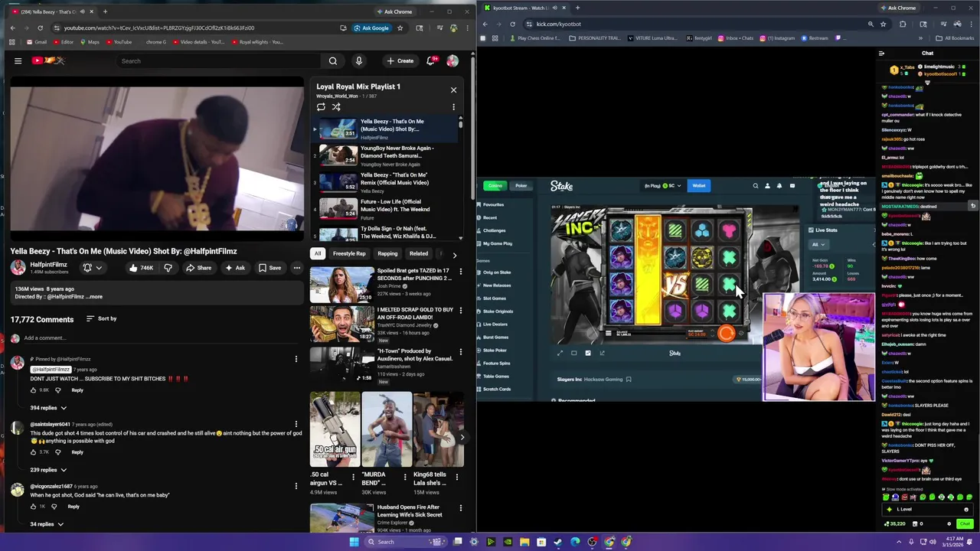Like the Yella Beezy video

pyautogui.click(x=141, y=268)
